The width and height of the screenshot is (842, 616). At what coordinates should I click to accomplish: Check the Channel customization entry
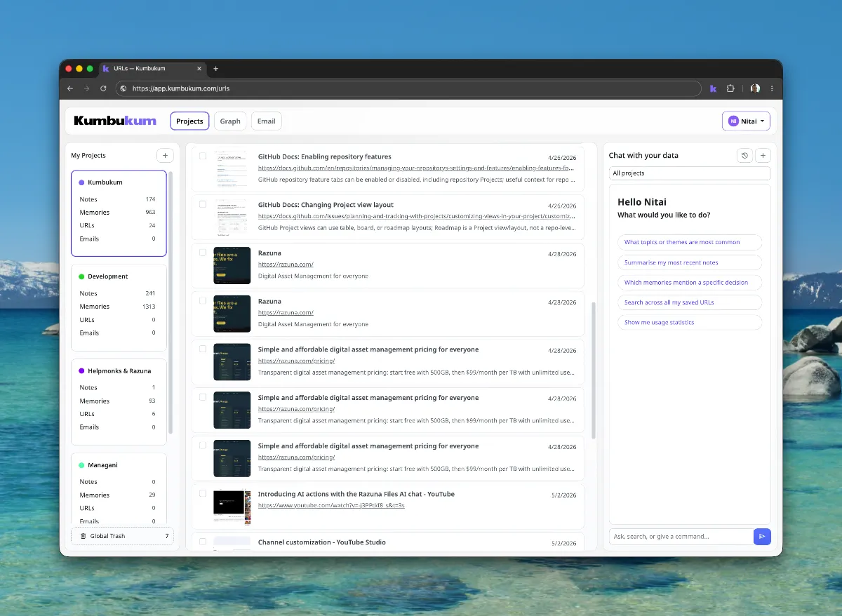click(x=203, y=542)
